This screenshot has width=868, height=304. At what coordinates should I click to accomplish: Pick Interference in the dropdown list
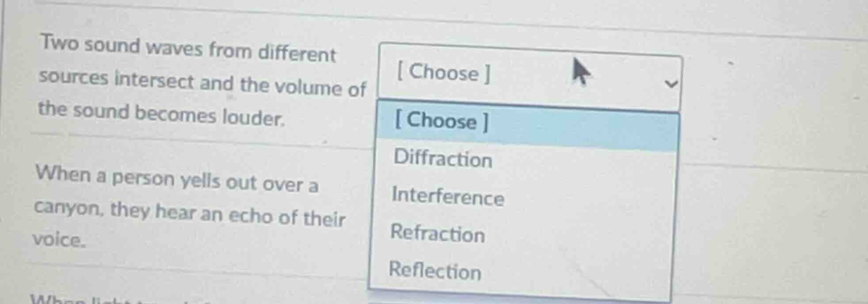click(448, 196)
